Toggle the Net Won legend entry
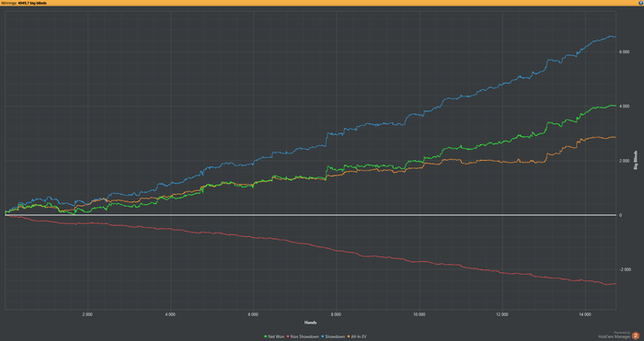Screen dimensions: 644x341 click(275, 336)
